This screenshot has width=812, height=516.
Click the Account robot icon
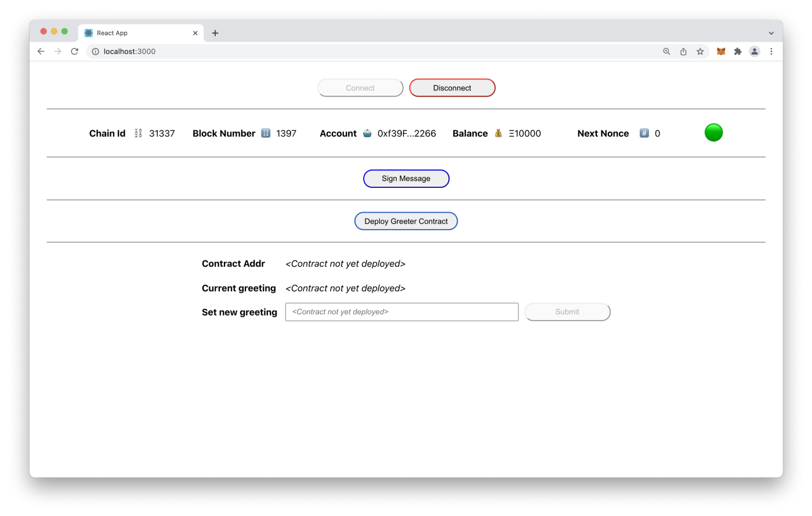click(367, 133)
